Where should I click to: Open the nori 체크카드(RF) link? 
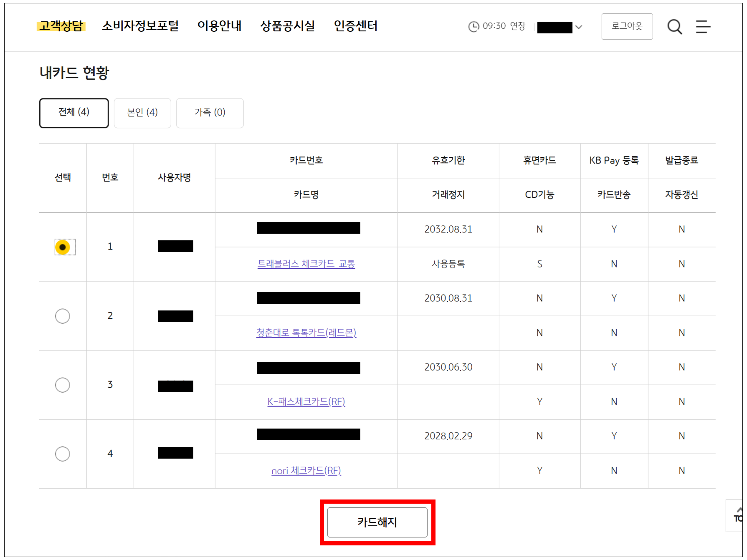(306, 471)
